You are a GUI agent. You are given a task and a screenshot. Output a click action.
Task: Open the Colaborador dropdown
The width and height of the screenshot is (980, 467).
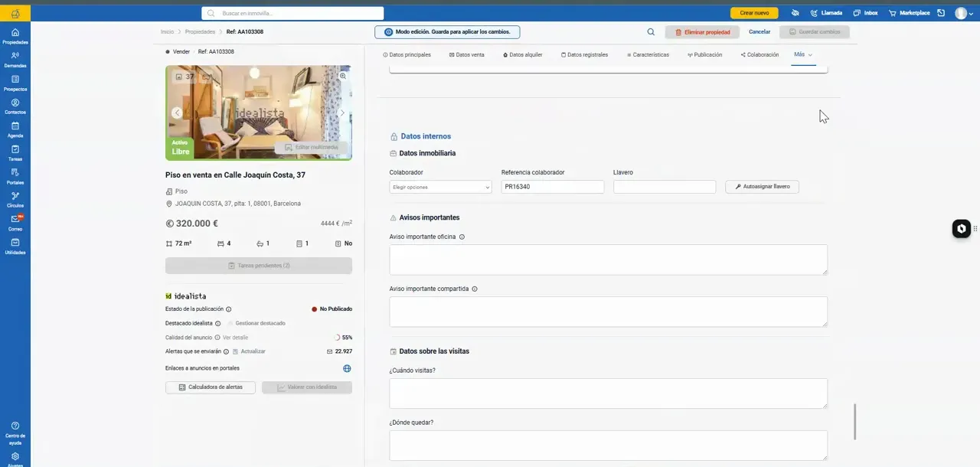click(440, 187)
